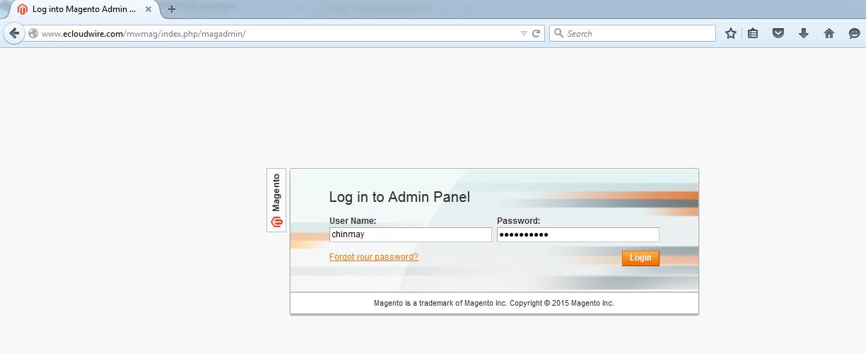Click the Password label
The width and height of the screenshot is (868, 353).
(x=519, y=221)
